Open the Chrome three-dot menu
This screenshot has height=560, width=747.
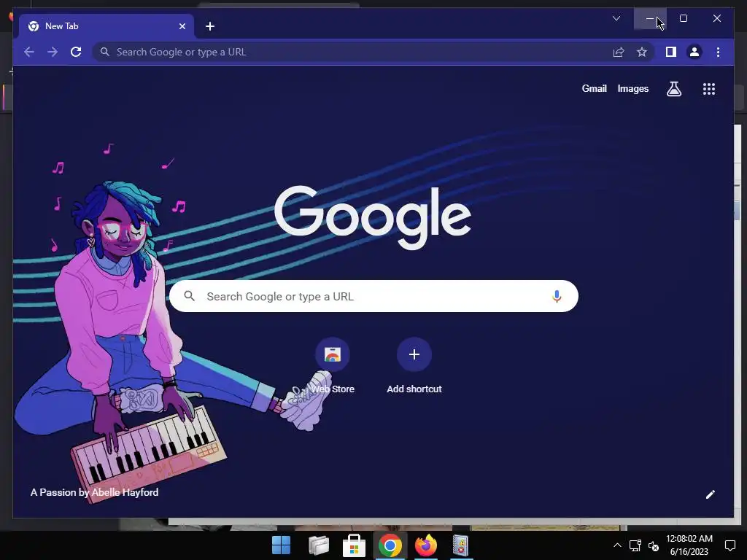point(718,52)
